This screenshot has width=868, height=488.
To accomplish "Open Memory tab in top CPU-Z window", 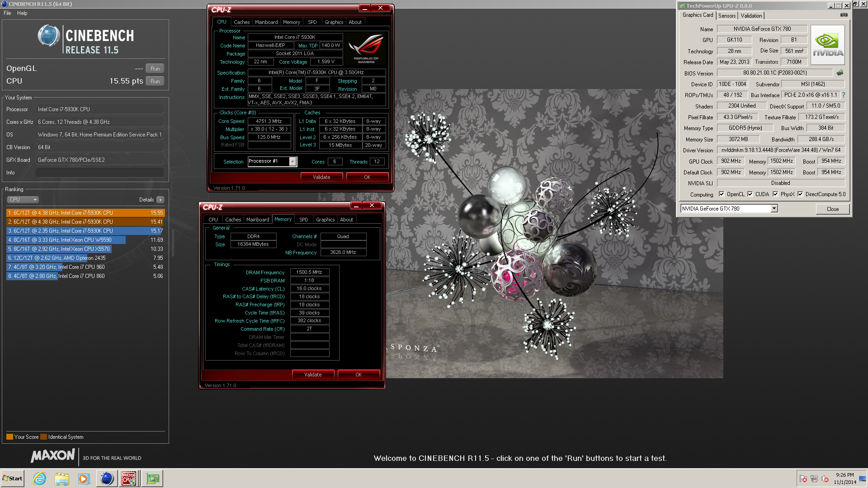I will 292,22.
